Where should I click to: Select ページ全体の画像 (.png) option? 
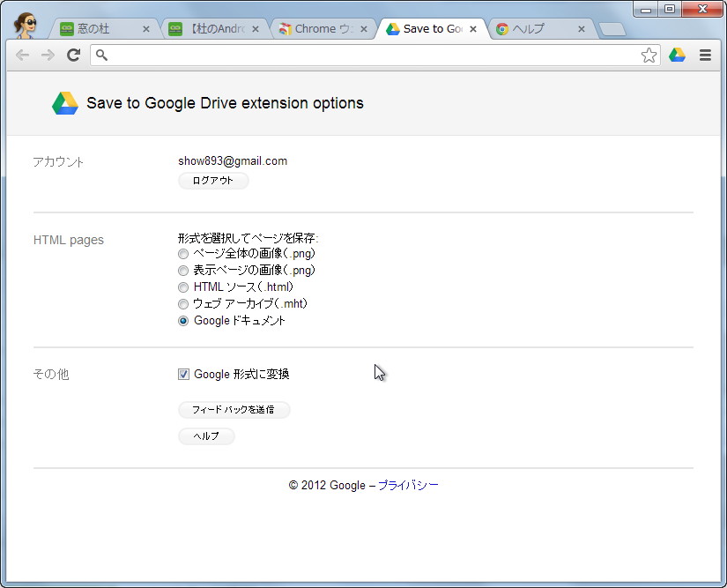(183, 254)
